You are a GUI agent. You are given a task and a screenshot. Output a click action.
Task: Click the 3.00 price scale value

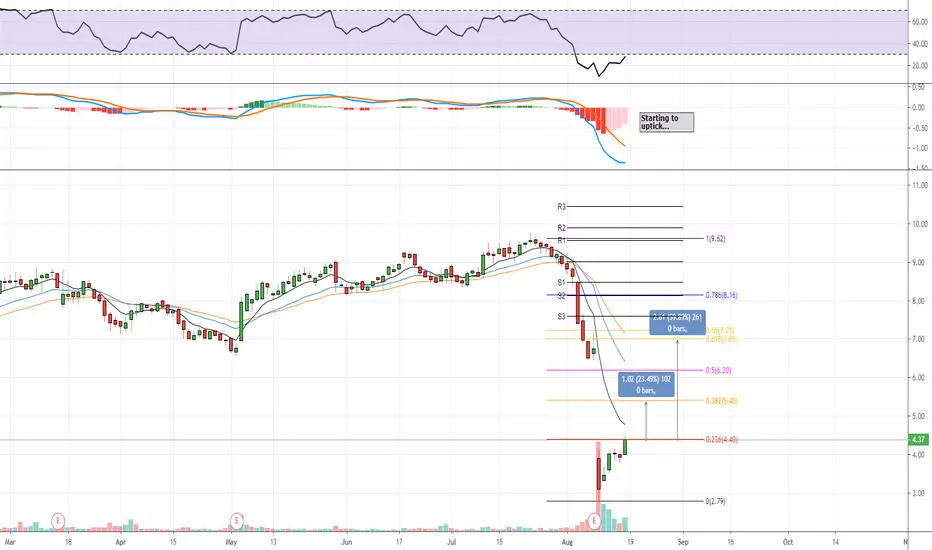[920, 493]
